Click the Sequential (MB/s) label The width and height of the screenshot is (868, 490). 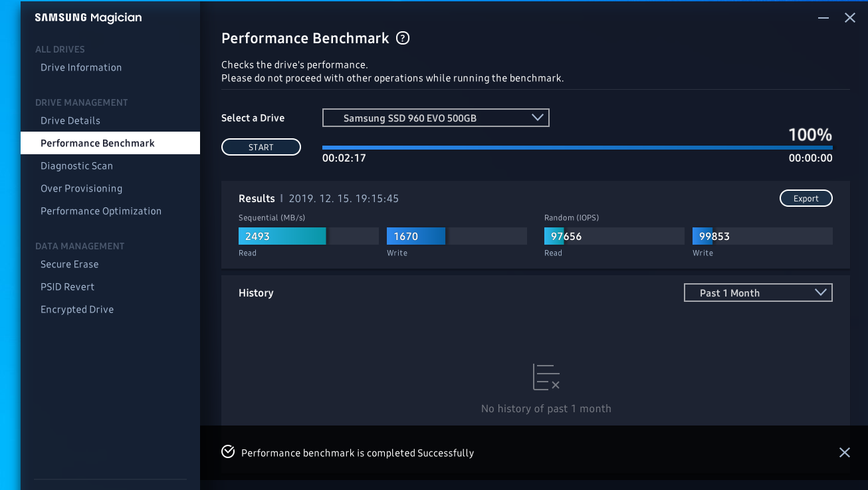272,217
